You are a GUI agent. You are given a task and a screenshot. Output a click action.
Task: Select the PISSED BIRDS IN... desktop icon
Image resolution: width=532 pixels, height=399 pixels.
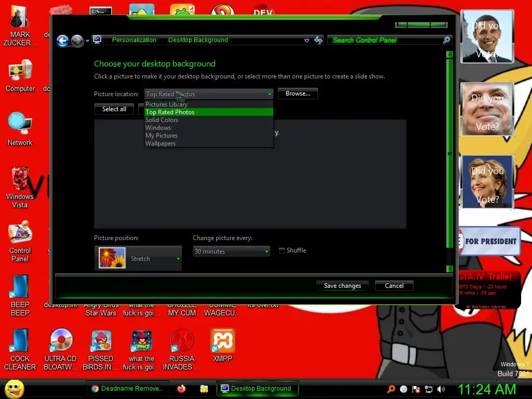point(101,350)
